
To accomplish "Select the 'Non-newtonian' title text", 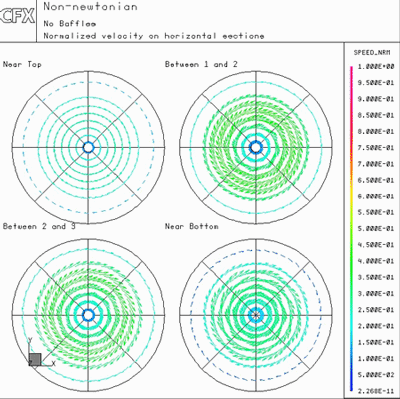I will coord(90,6).
